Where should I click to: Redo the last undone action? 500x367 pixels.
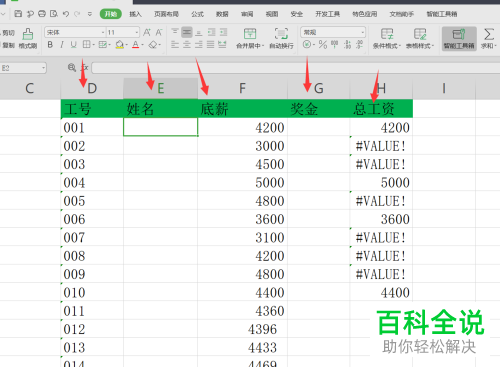point(77,14)
